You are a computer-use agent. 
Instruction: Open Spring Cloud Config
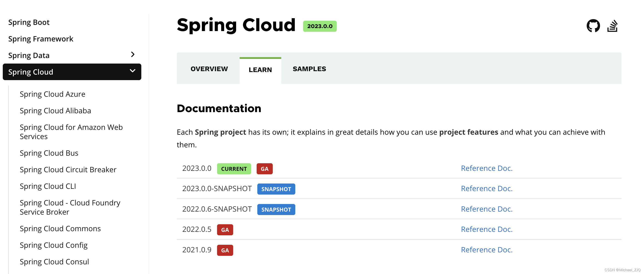pyautogui.click(x=53, y=245)
